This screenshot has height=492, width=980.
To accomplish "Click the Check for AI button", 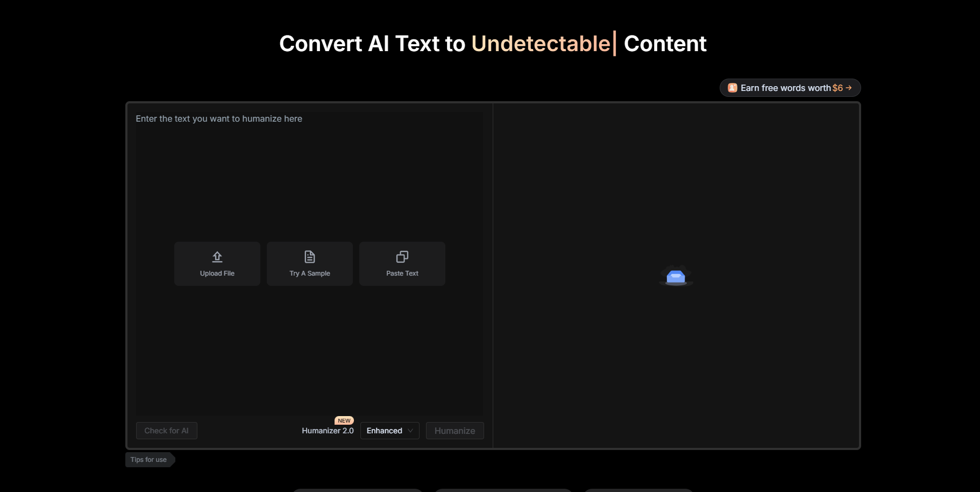I will pyautogui.click(x=167, y=431).
